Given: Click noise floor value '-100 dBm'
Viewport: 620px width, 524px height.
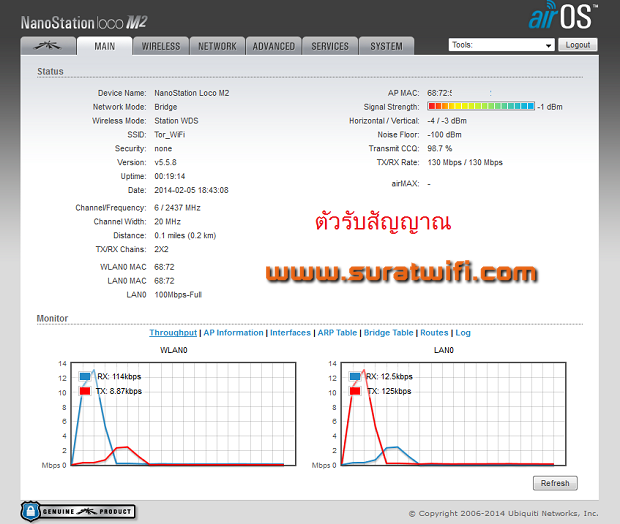Looking at the screenshot, I should tap(444, 134).
